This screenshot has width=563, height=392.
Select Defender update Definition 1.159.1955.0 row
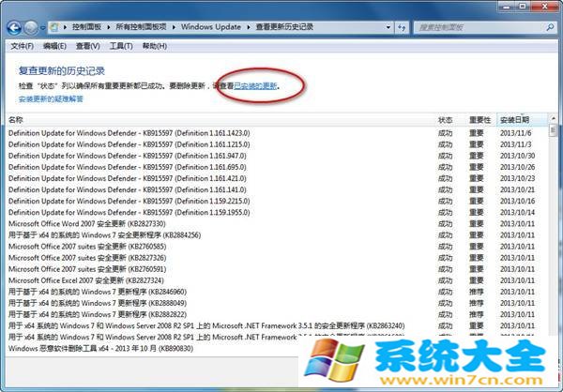click(277, 213)
